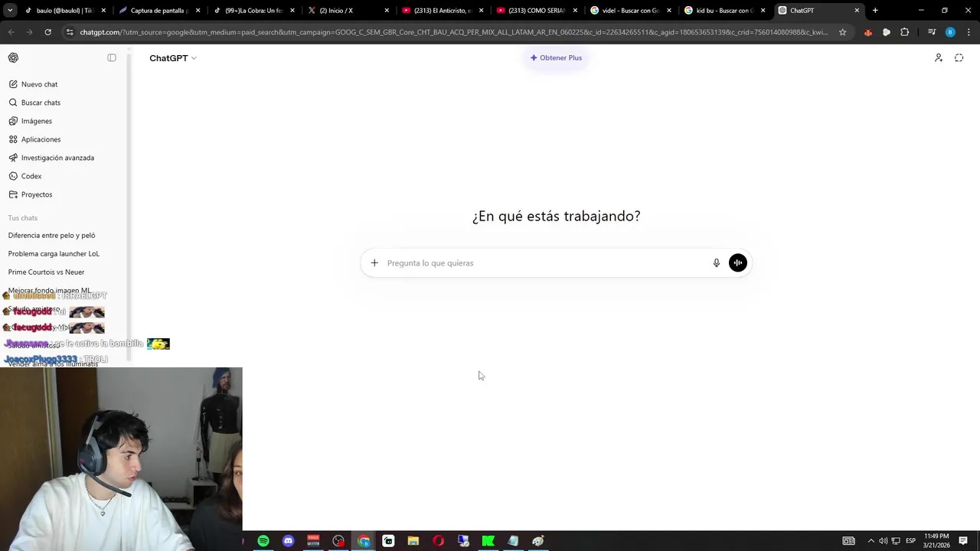Open the Chrome three-dot menu

967,32
